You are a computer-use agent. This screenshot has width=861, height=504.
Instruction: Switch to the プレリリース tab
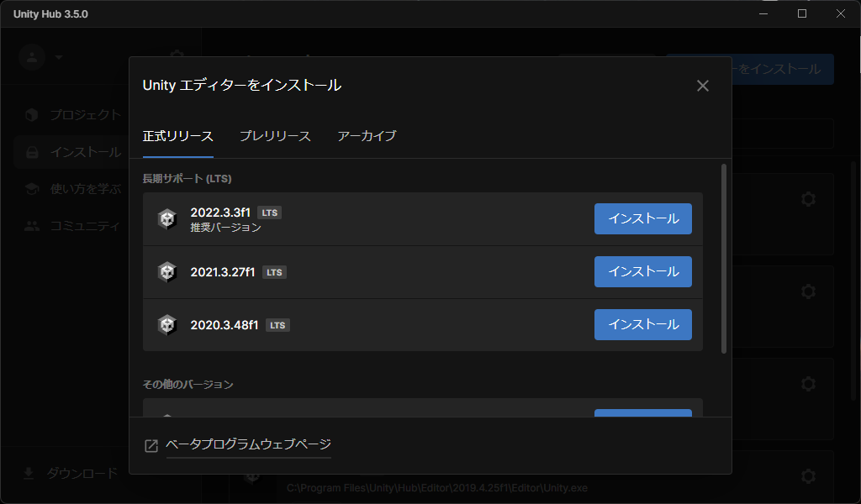tap(275, 136)
